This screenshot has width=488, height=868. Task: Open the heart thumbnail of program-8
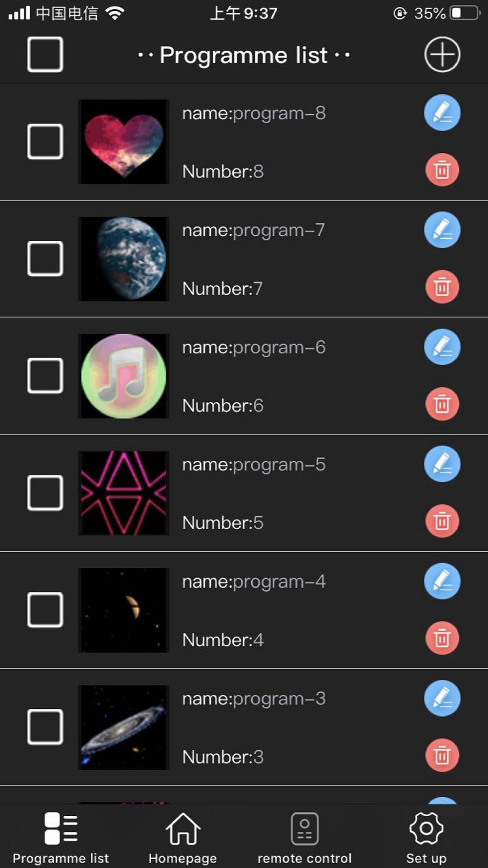[x=123, y=142]
